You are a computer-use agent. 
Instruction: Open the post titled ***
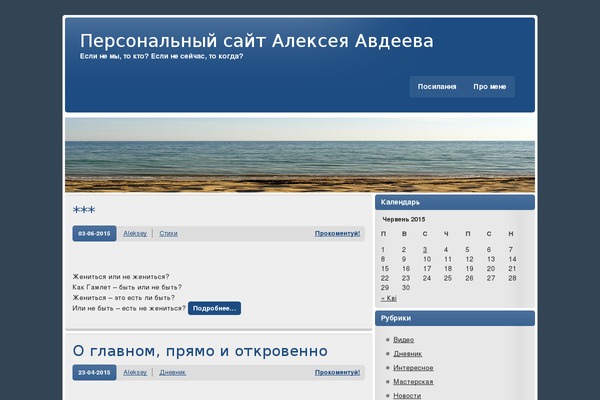pyautogui.click(x=84, y=210)
